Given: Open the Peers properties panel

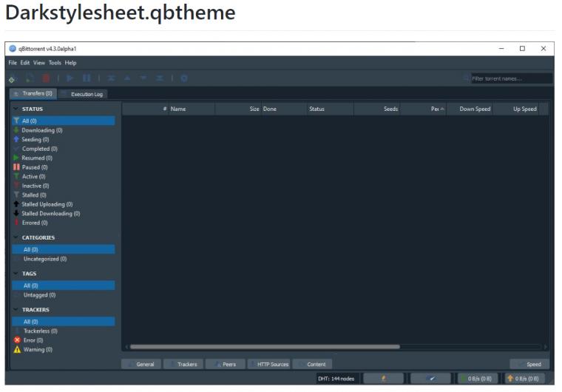Looking at the screenshot, I should 226,364.
